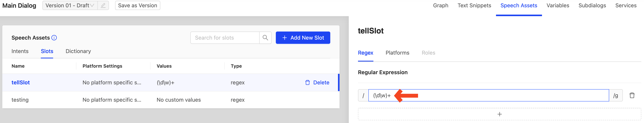Open Text Snippets section
Screen dimensions: 644x123
(474, 6)
